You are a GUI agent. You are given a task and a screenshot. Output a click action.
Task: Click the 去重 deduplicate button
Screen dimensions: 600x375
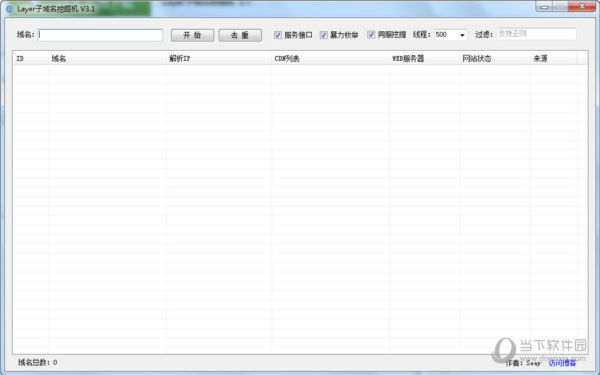(x=240, y=35)
